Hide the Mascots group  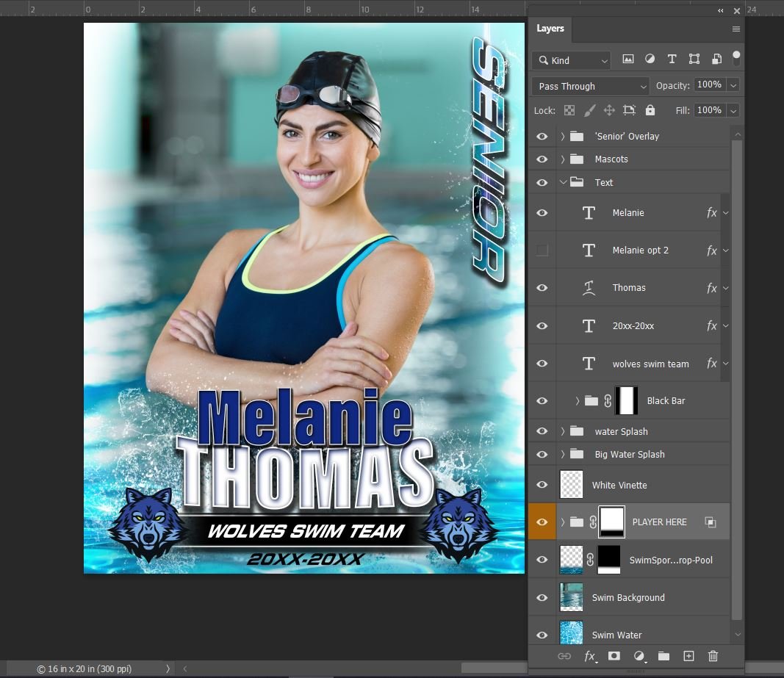542,159
